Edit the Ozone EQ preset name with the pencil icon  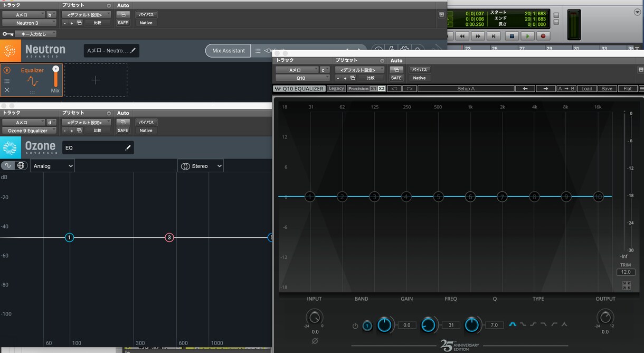127,148
